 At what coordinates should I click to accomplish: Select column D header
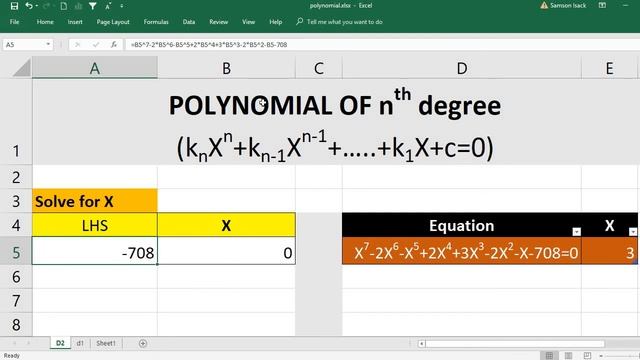[462, 68]
